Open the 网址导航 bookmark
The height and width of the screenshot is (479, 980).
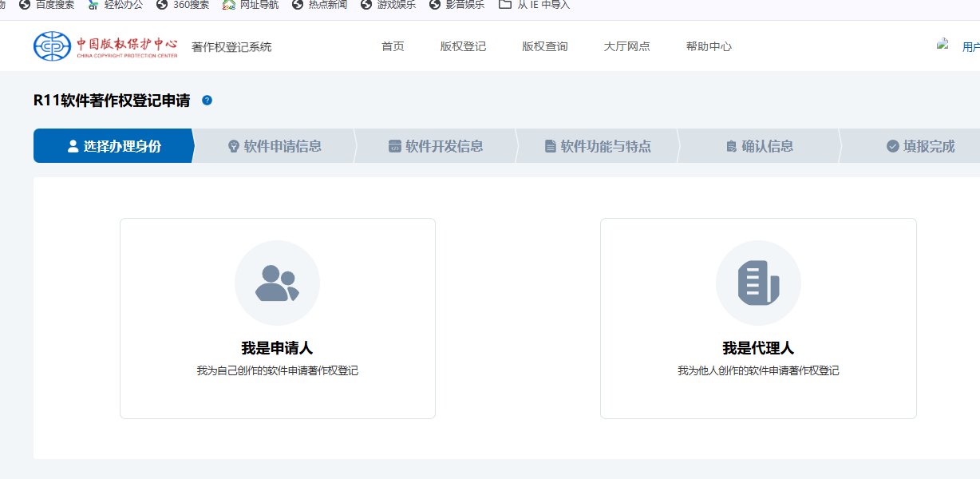(251, 5)
